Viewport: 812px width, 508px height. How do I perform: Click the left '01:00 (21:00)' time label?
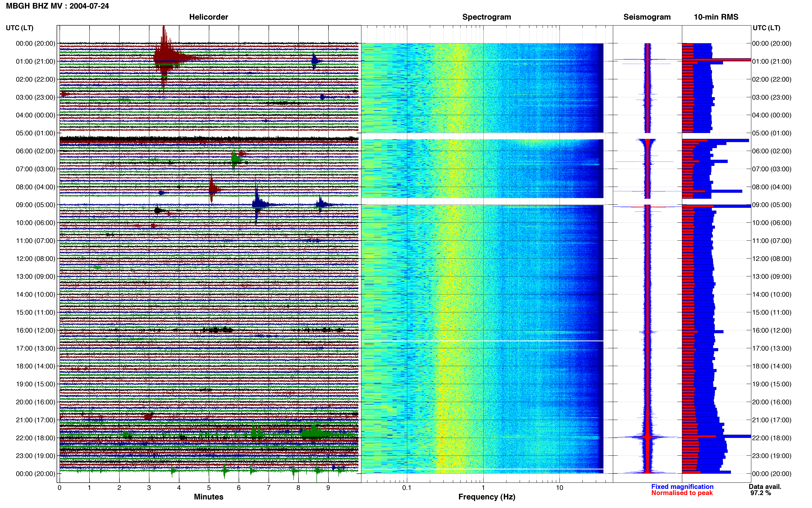pos(36,61)
